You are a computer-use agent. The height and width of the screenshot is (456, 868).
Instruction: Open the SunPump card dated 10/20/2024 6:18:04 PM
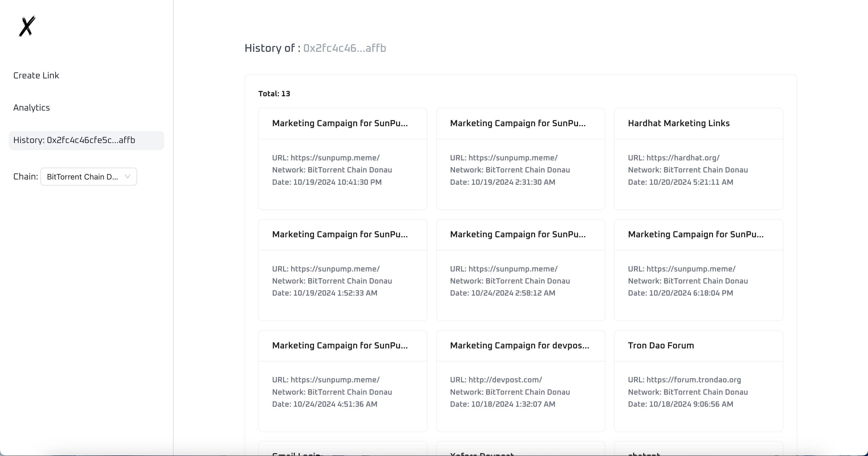pyautogui.click(x=698, y=270)
